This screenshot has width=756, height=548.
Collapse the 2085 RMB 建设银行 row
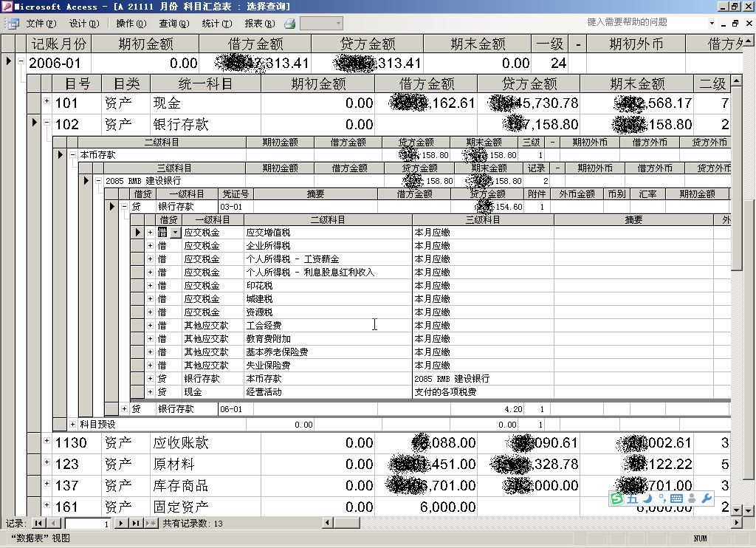pos(98,180)
